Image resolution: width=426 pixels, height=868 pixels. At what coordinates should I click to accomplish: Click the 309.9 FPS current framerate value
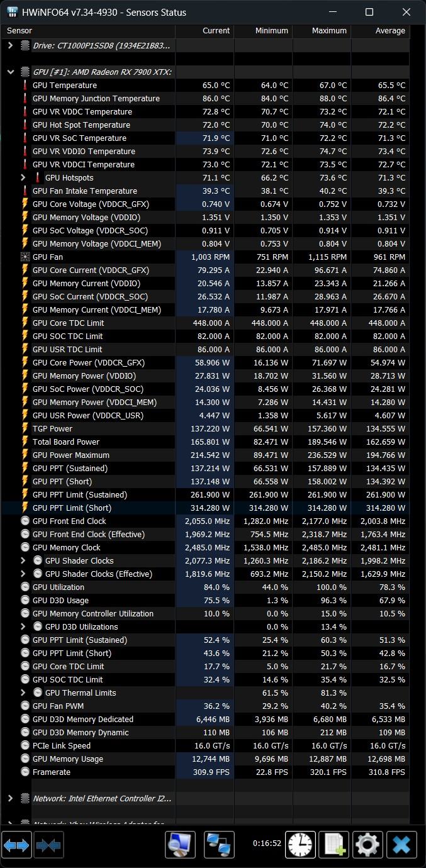click(210, 772)
